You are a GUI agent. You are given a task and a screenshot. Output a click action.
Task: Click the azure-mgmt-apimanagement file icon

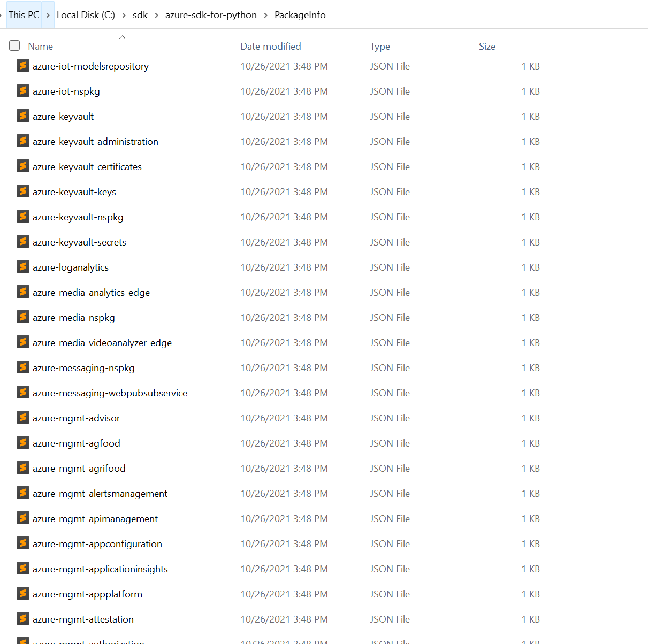(23, 518)
